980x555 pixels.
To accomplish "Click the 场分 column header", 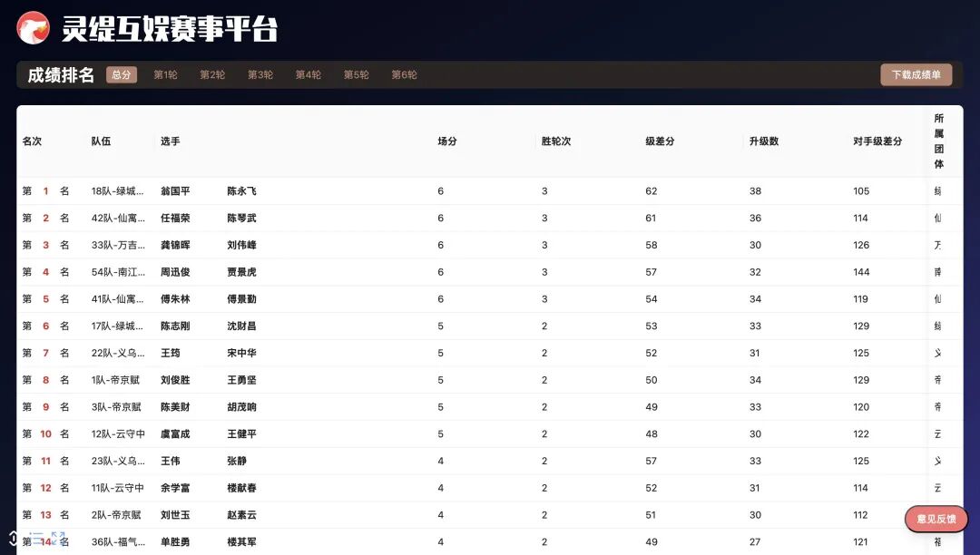I will (446, 141).
